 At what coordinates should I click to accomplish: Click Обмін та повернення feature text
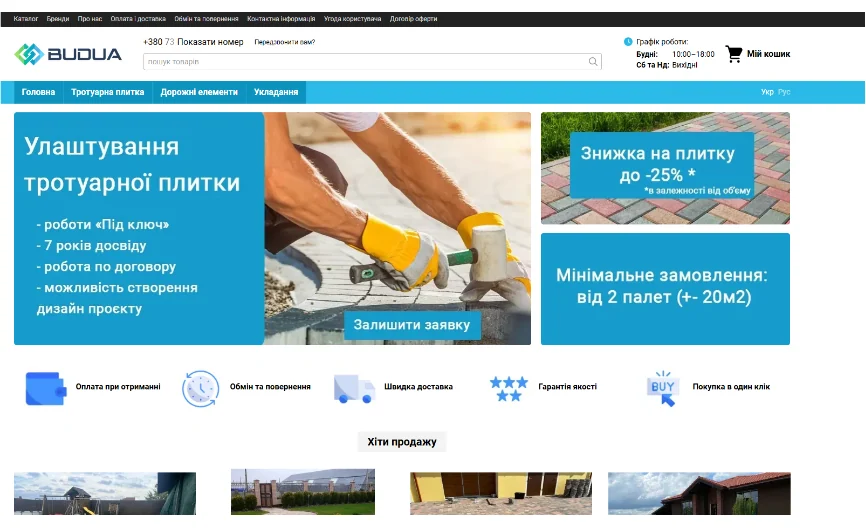[x=270, y=387]
